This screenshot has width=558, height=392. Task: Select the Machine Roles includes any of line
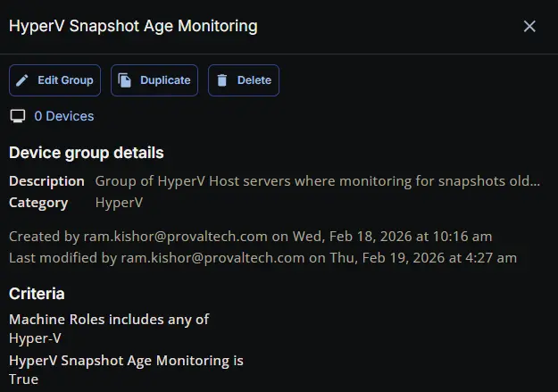(109, 319)
